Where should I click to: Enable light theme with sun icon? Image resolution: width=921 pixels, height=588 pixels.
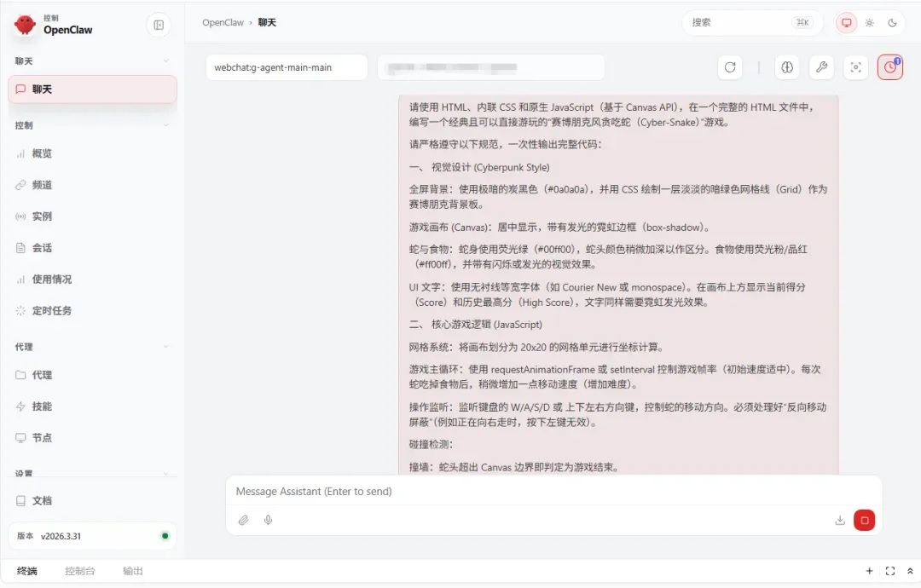point(869,23)
